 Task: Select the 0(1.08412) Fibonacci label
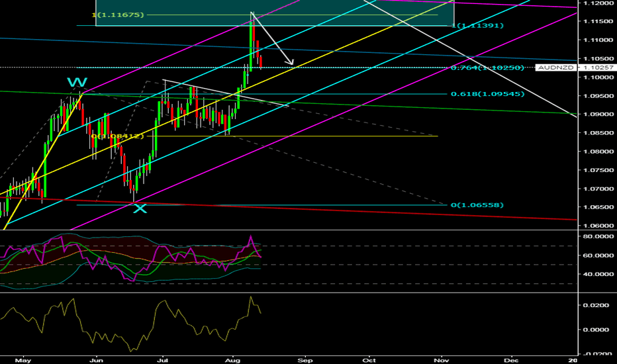coord(117,136)
